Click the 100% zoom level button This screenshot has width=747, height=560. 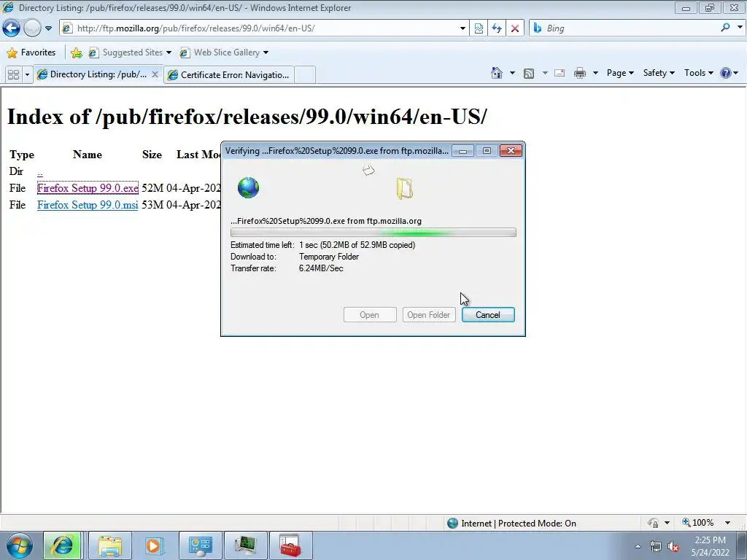click(698, 523)
